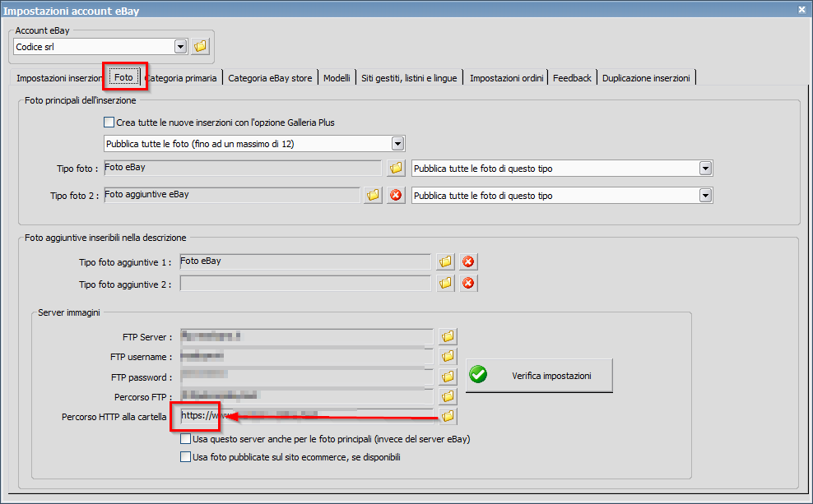The image size is (813, 504).
Task: Open folder icon next to Account eBay dropdown
Action: 200,46
